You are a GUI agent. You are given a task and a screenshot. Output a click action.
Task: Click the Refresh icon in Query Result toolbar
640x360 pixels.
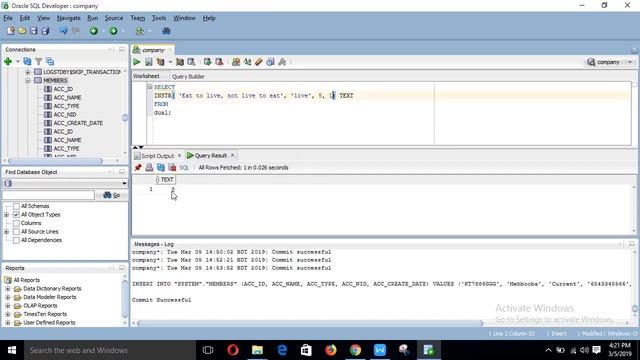pyautogui.click(x=161, y=167)
